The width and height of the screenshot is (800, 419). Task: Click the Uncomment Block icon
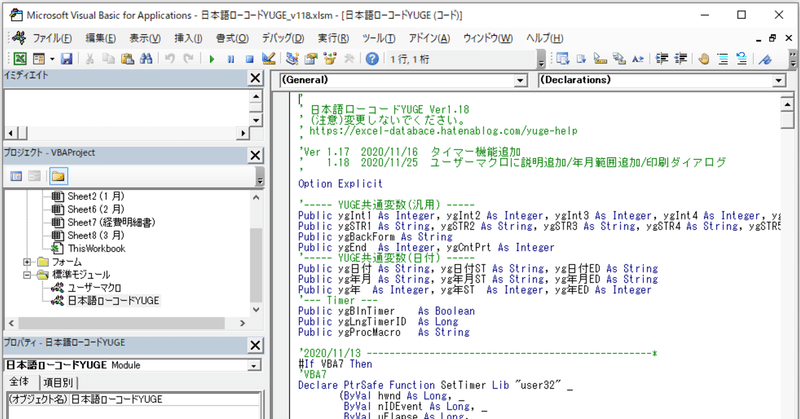[742, 59]
